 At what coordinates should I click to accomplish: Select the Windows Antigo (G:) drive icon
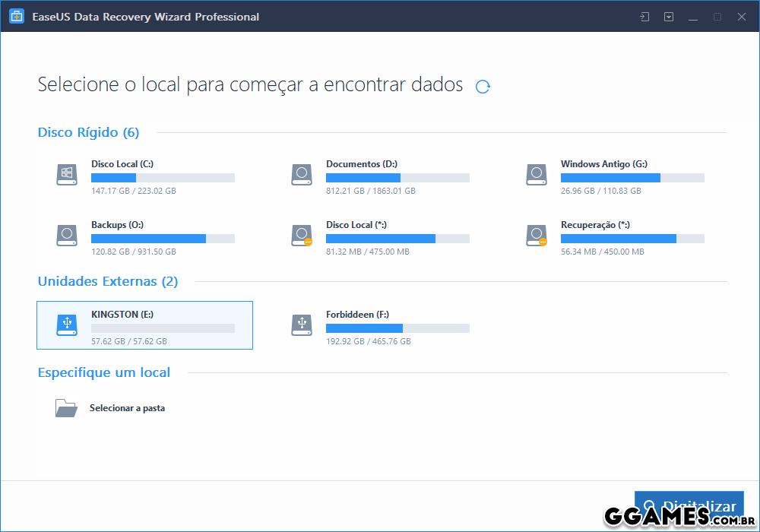[x=537, y=174]
